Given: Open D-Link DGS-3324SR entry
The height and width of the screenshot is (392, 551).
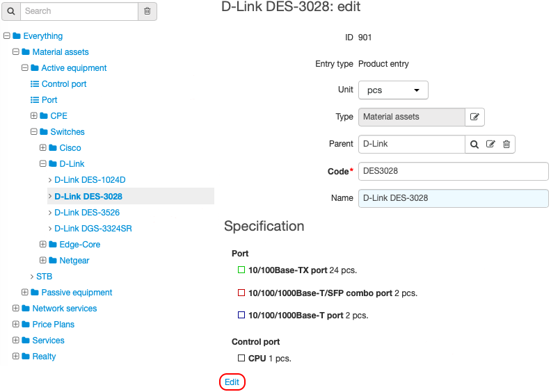Looking at the screenshot, I should [93, 229].
